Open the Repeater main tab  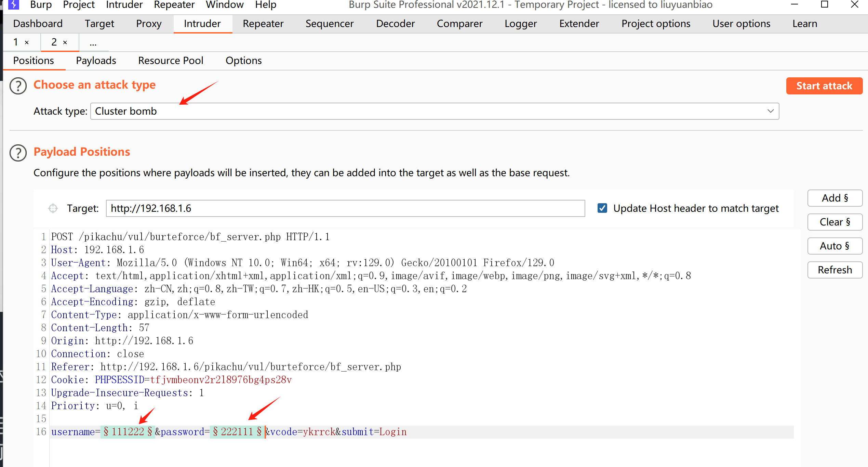(x=263, y=24)
